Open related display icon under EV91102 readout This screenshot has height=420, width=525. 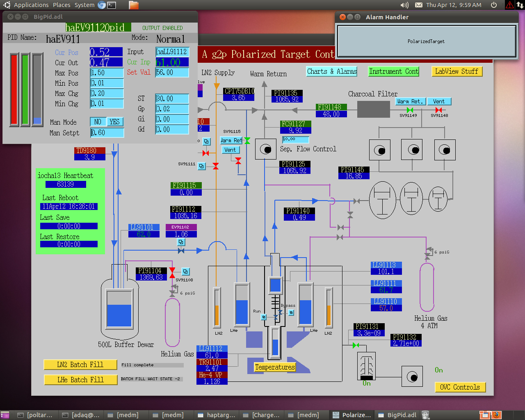pyautogui.click(x=181, y=242)
